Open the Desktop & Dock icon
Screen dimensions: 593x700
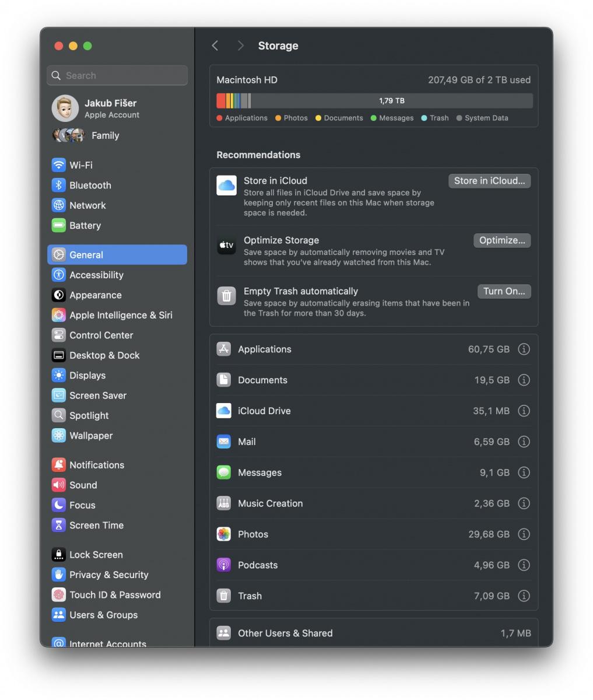click(58, 355)
